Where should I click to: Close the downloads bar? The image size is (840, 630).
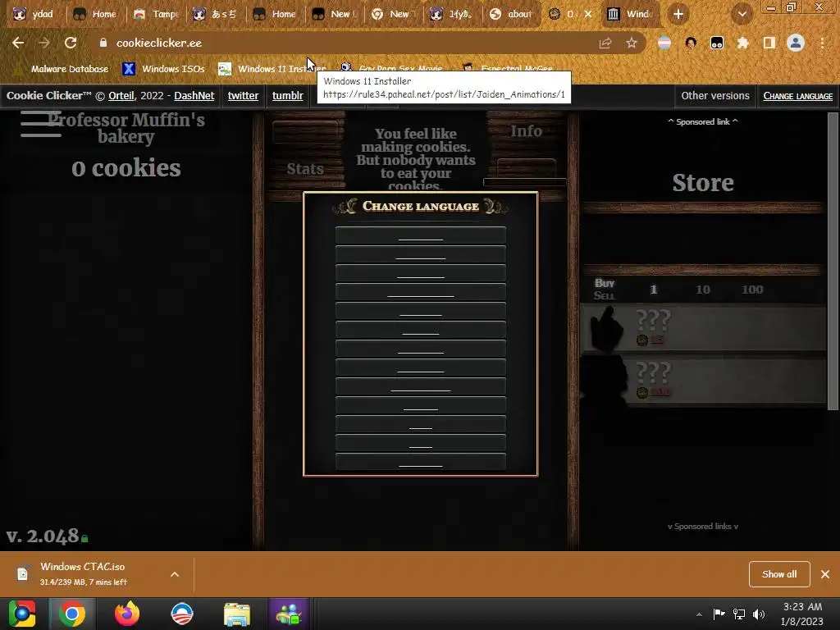(x=825, y=574)
